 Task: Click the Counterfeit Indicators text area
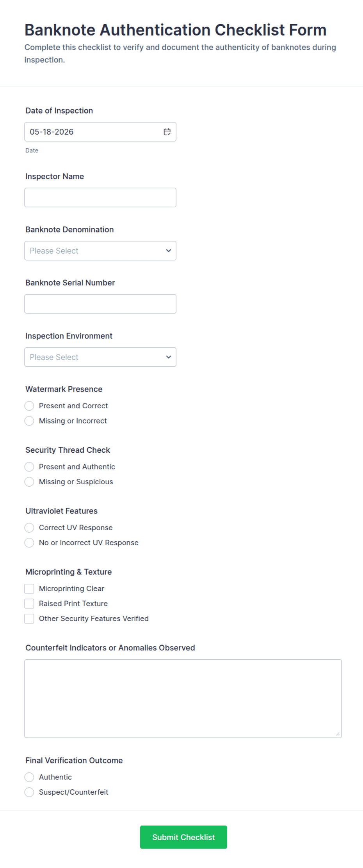pos(183,698)
